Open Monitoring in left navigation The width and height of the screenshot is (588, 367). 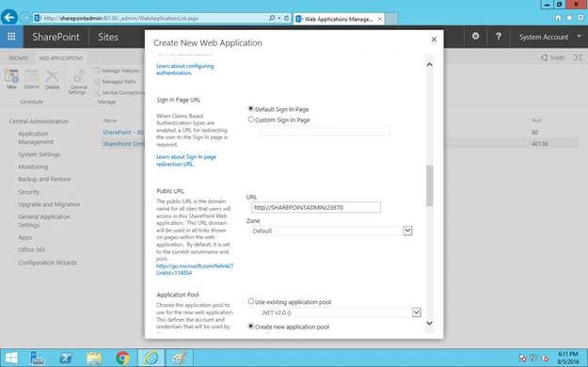pos(33,167)
